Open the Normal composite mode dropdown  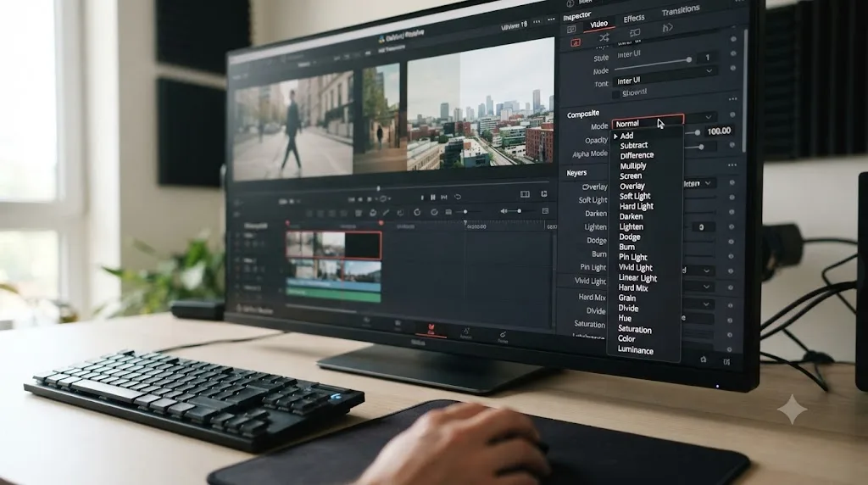pos(648,122)
